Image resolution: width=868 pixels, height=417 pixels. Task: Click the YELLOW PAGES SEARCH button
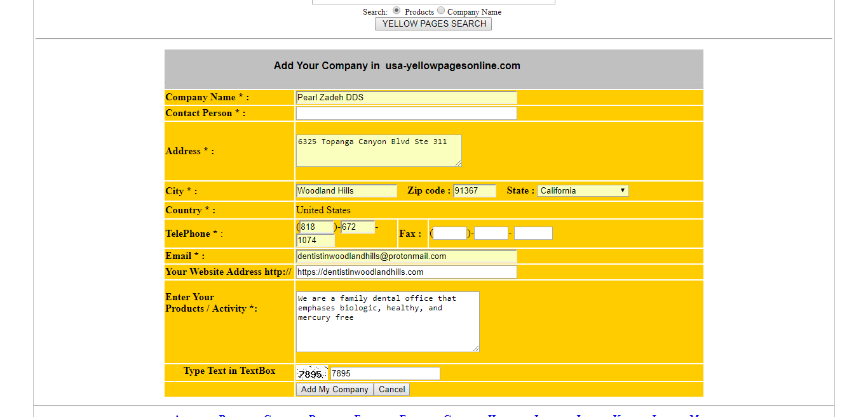tap(433, 24)
